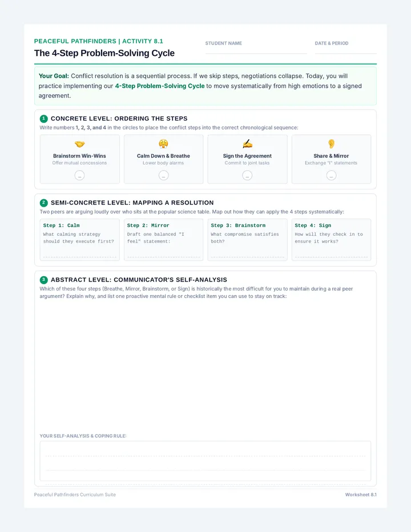Click the green number 2 section badge
The width and height of the screenshot is (411, 532).
[44, 203]
